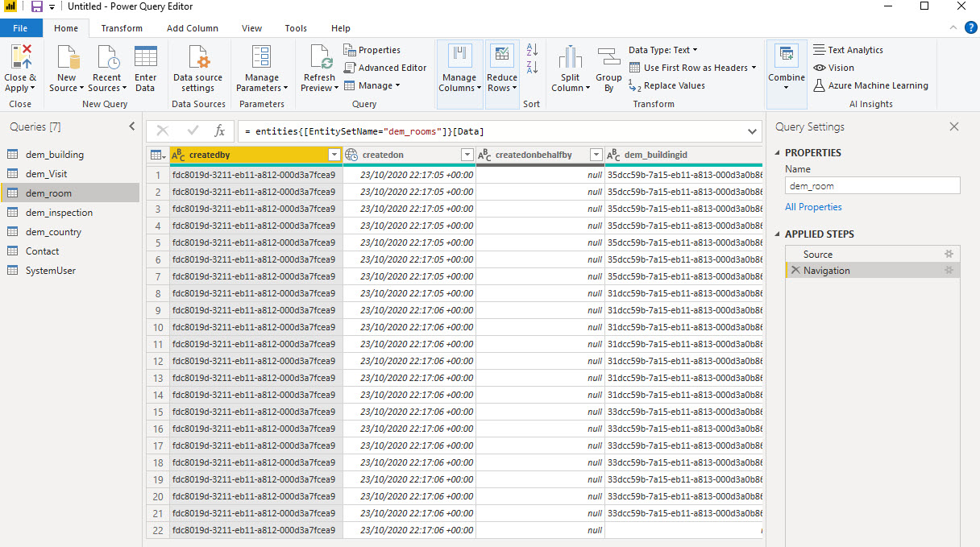Screen dimensions: 980x547
Task: Switch to the Help tab
Action: point(341,28)
